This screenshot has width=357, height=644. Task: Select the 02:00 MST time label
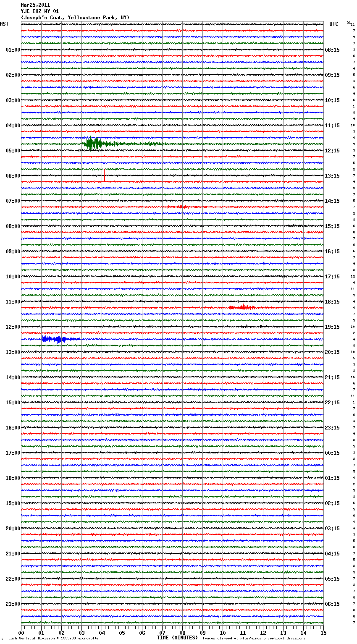(13, 75)
